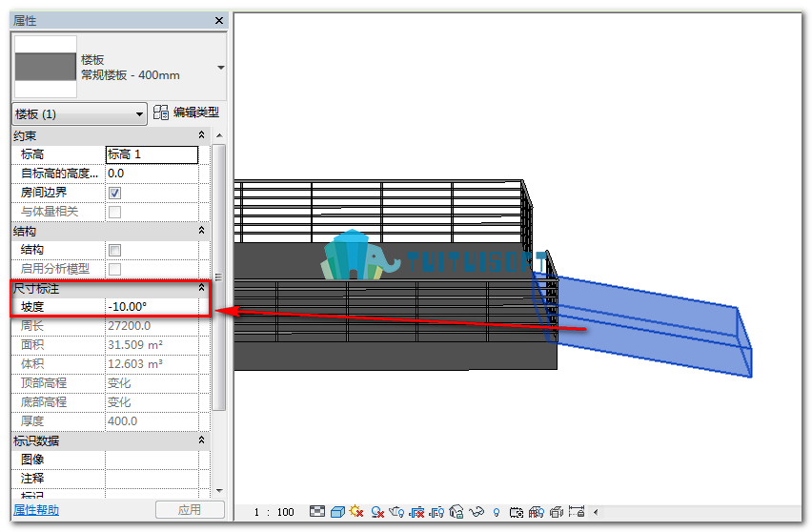Toggle reveal hidden elements light bulb
Image resolution: width=812 pixels, height=532 pixels.
point(497,512)
